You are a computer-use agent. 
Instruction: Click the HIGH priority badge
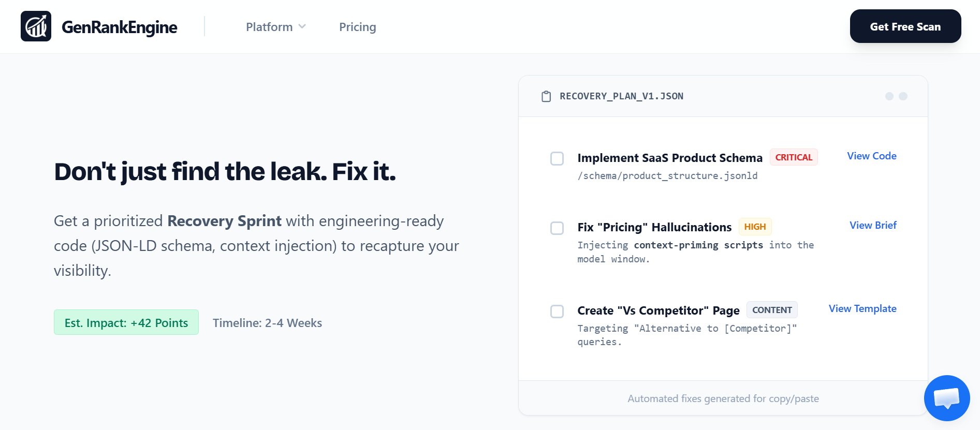click(755, 226)
